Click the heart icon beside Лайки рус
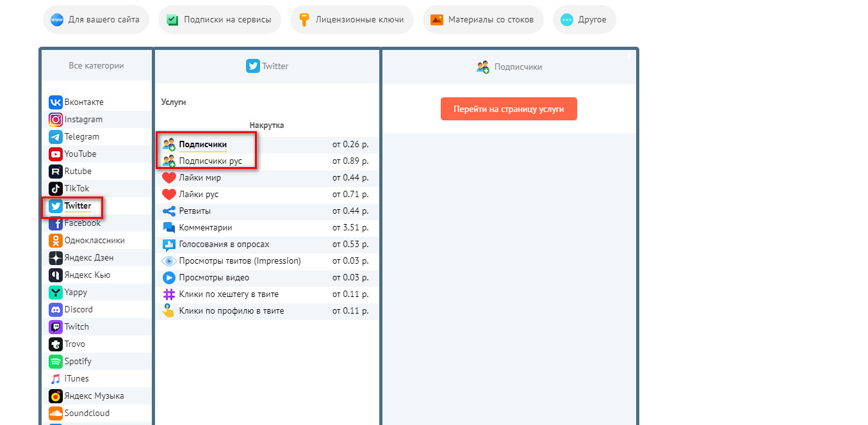Screen dimensions: 868x425 pos(169,195)
